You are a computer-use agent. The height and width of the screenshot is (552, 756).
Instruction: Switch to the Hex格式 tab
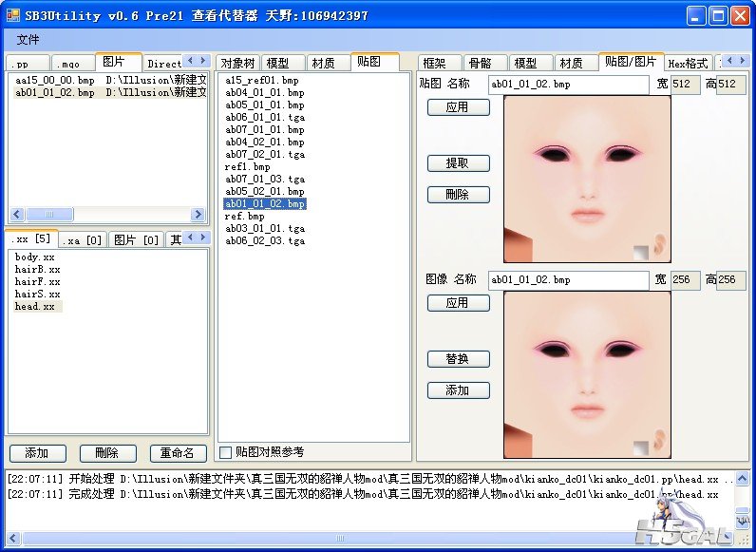click(x=688, y=64)
